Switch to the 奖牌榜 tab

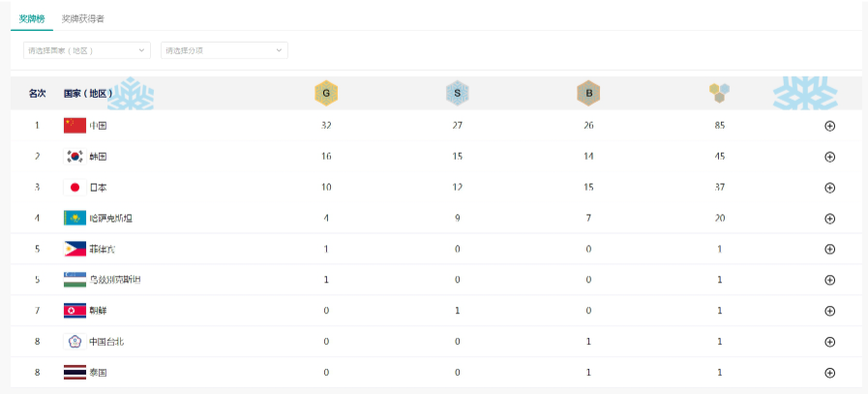(x=32, y=18)
